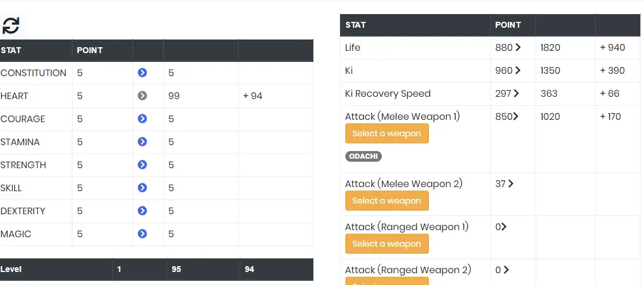Raise Courage using its blue arrow
The height and width of the screenshot is (285, 644).
142,119
